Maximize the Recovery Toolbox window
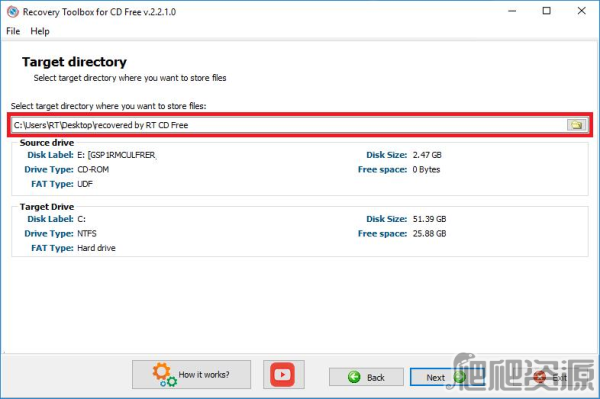 pyautogui.click(x=546, y=11)
